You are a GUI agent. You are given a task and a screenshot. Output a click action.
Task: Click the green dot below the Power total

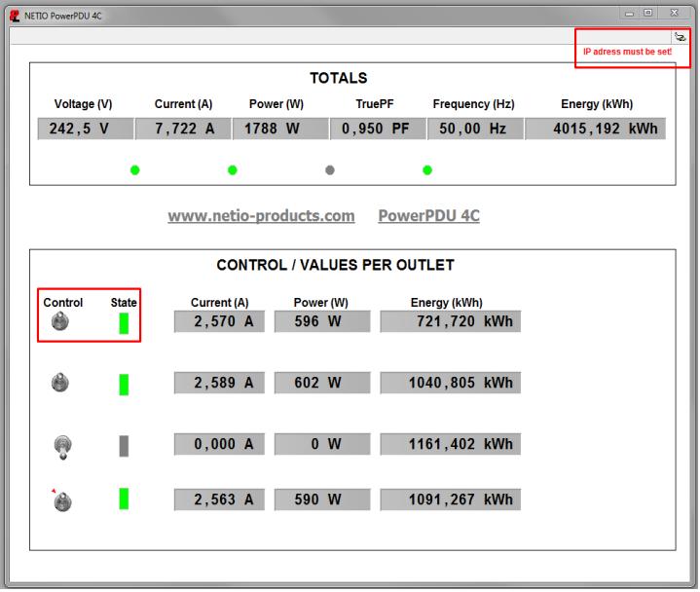coord(232,170)
